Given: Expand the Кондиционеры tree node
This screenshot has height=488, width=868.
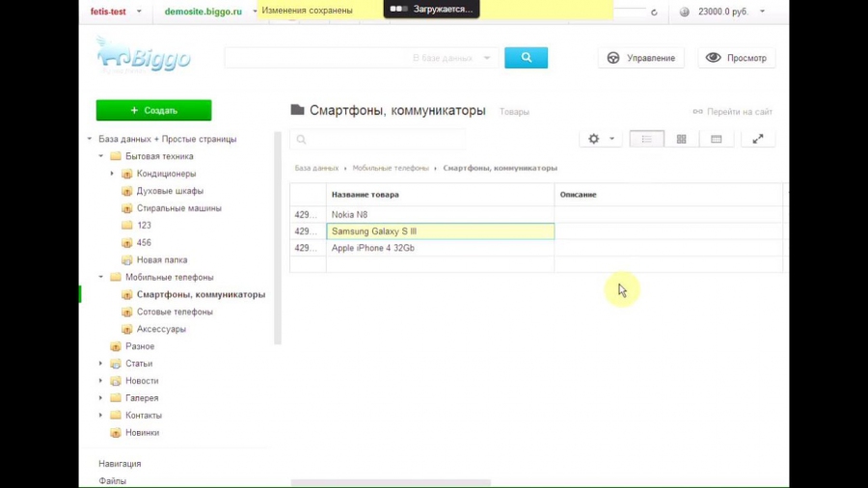Looking at the screenshot, I should click(x=112, y=174).
